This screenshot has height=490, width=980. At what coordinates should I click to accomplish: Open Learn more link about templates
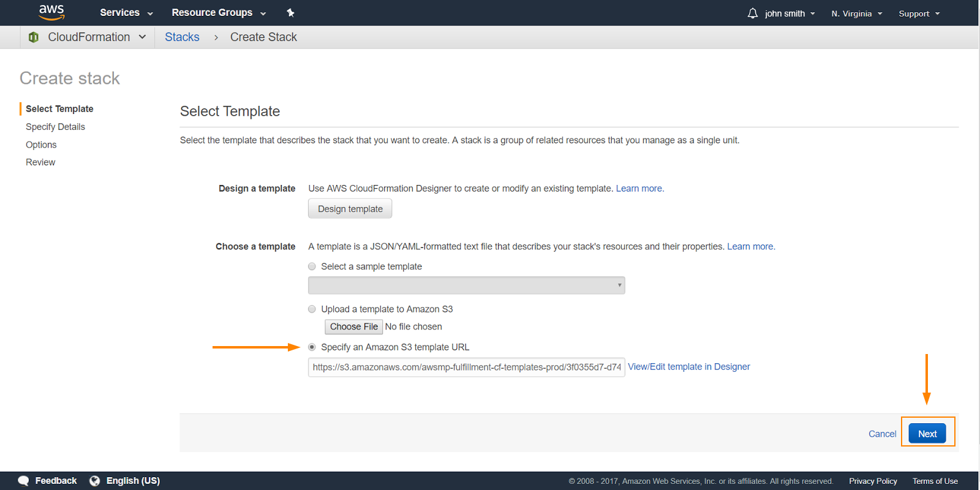[x=750, y=247]
